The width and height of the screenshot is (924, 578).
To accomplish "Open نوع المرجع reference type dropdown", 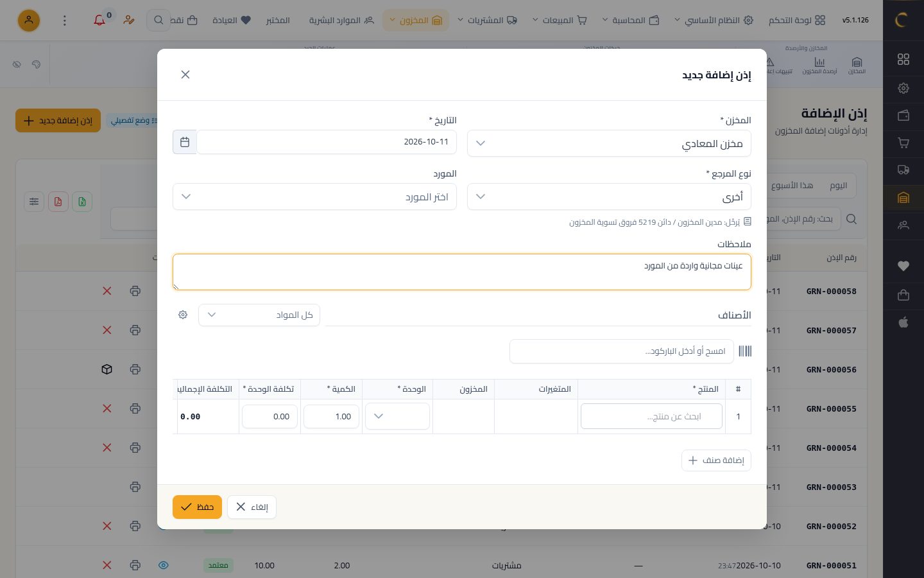I will 609,197.
